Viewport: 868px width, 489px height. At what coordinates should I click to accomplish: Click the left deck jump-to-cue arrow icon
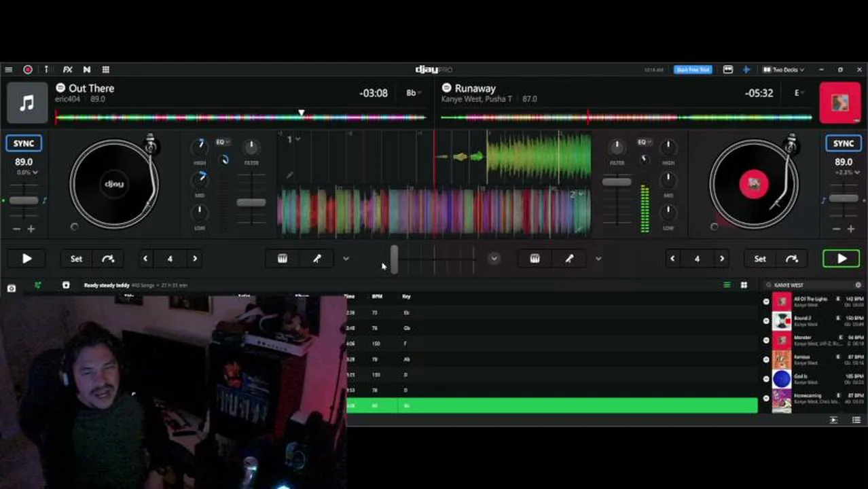[108, 259]
